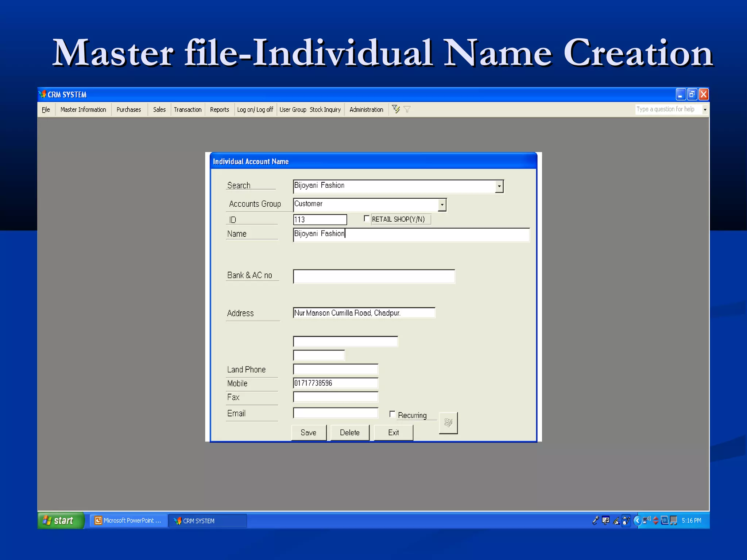Click the Save button

point(309,432)
